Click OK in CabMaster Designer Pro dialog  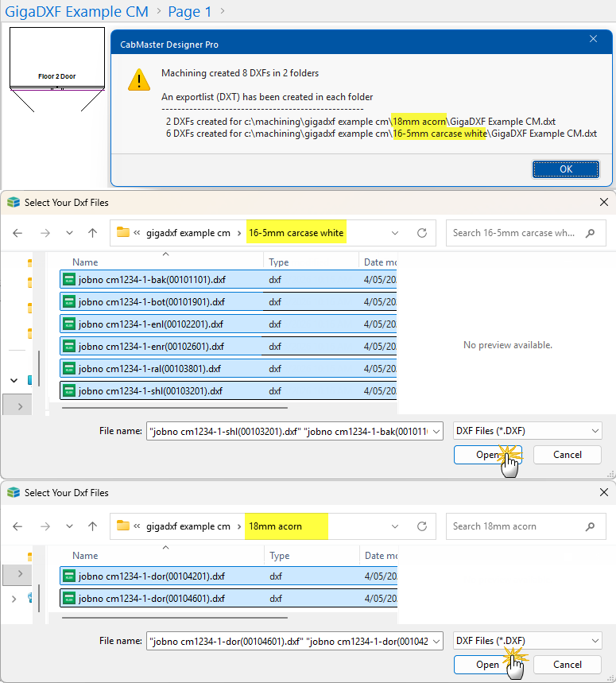(565, 169)
